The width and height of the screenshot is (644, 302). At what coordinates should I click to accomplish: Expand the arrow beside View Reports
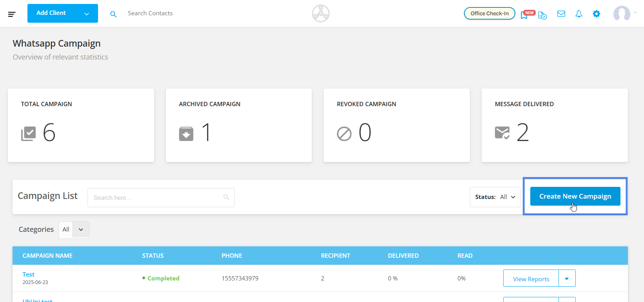click(x=567, y=279)
